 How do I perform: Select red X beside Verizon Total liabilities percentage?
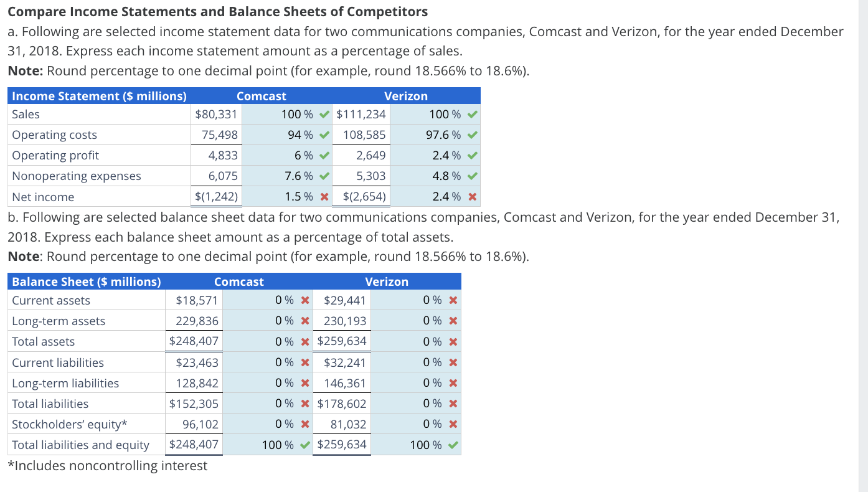pyautogui.click(x=453, y=404)
